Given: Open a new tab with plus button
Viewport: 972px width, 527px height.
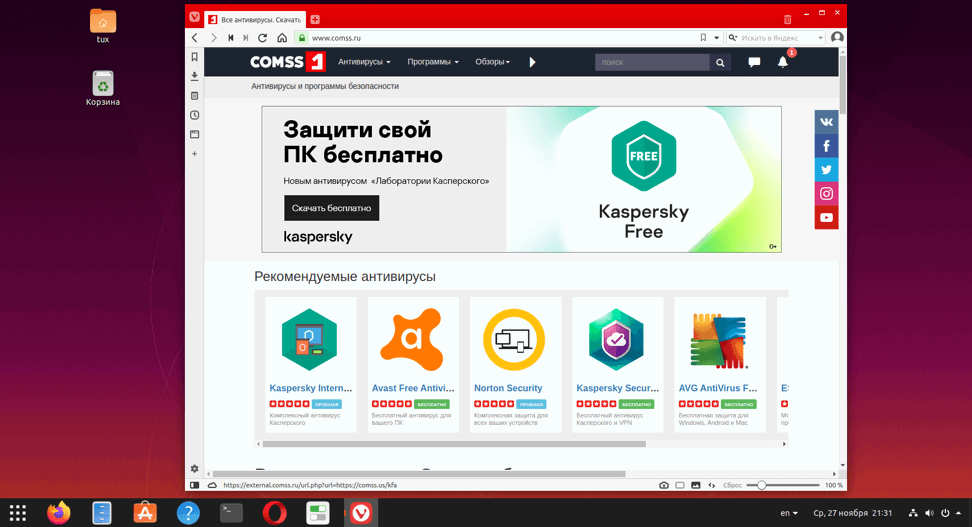Looking at the screenshot, I should pyautogui.click(x=315, y=19).
